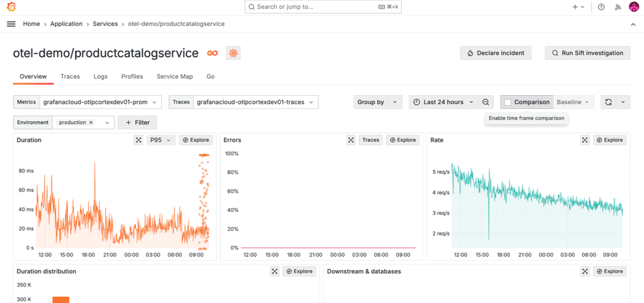Viewport: 644px width, 303px height.
Task: Explore the Duration distribution data
Action: pos(299,272)
